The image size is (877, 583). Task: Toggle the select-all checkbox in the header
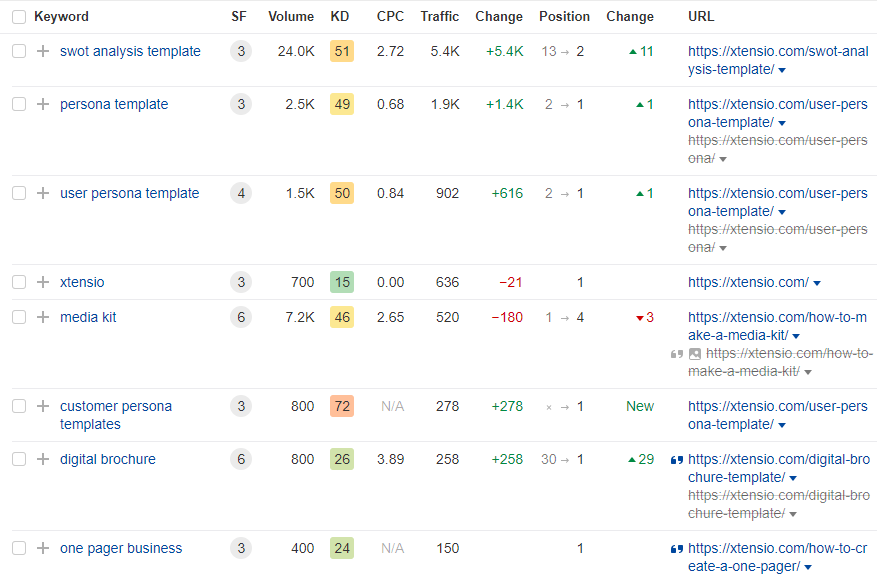[19, 17]
